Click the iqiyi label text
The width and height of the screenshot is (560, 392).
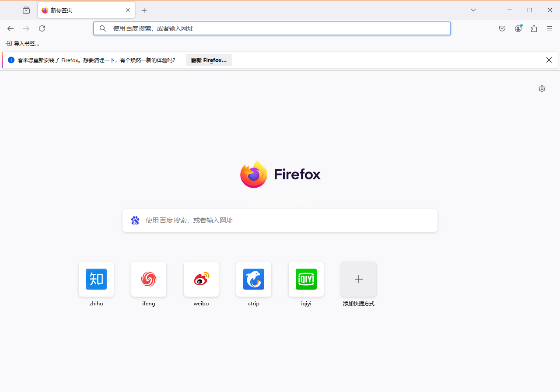click(306, 304)
